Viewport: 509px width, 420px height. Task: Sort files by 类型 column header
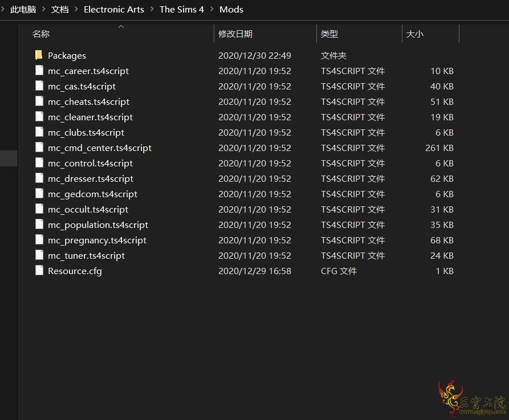(329, 34)
